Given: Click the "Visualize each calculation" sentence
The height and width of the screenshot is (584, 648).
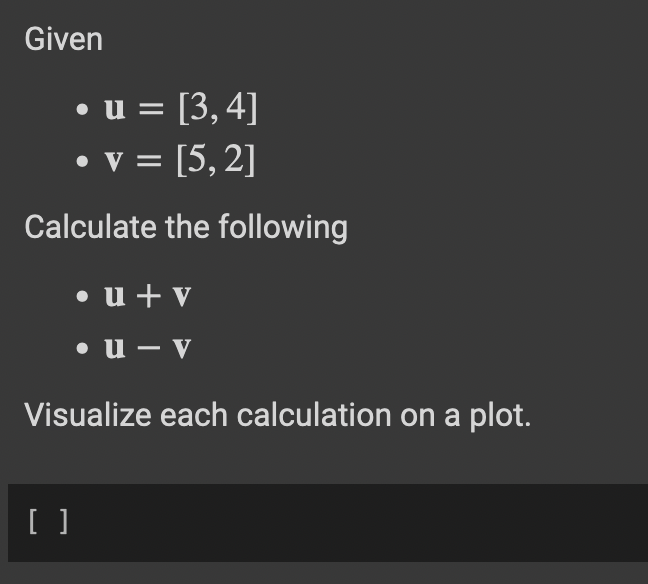Looking at the screenshot, I should pos(277,415).
